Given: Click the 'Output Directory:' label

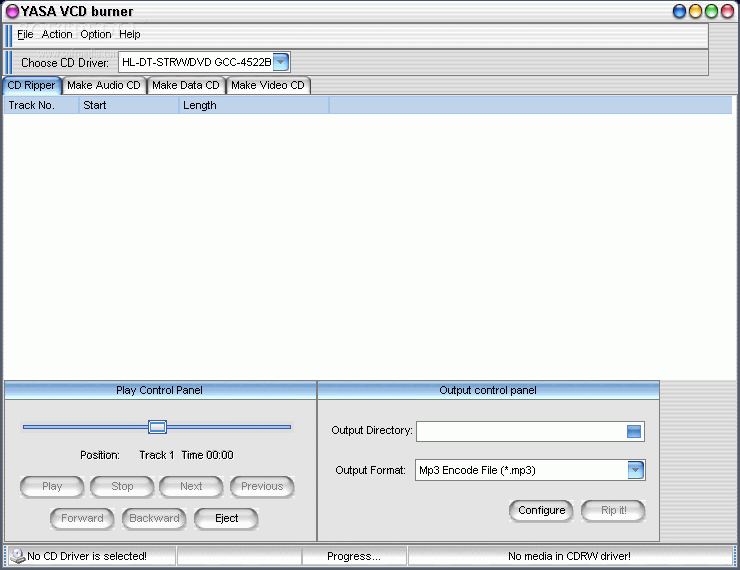Looking at the screenshot, I should (371, 430).
